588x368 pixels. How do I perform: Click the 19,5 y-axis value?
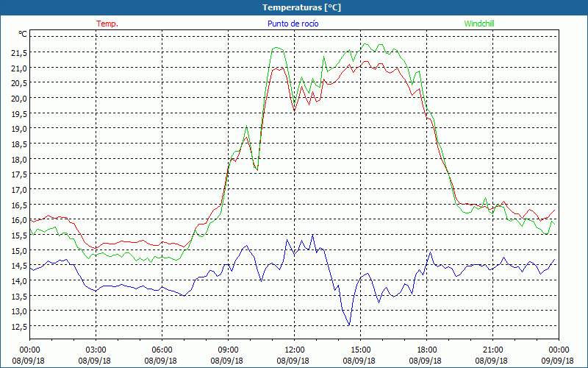[x=19, y=114]
